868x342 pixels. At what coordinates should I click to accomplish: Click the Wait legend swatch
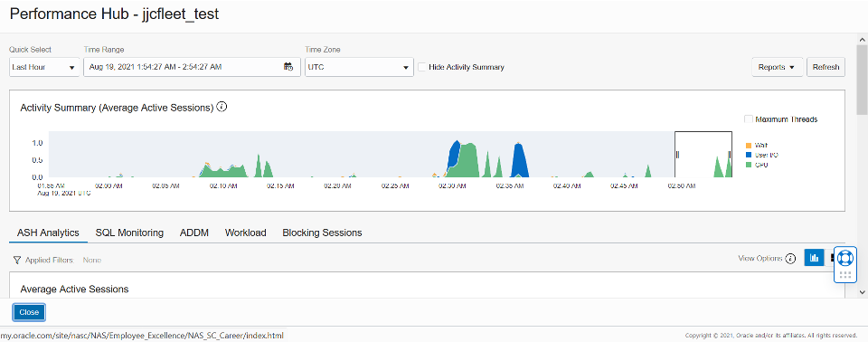(749, 146)
